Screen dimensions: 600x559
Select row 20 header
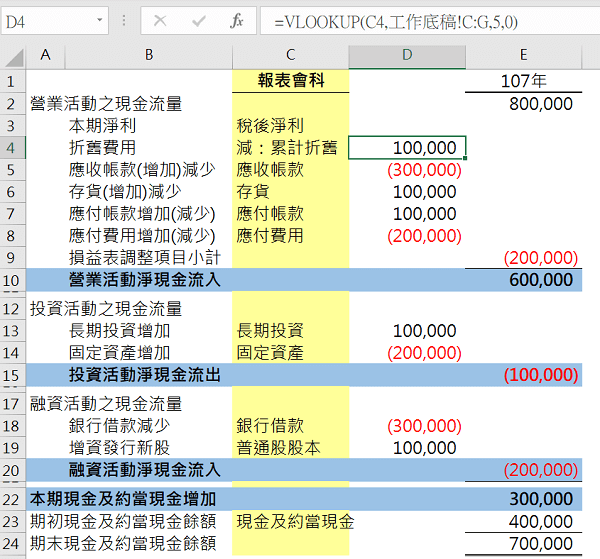coord(11,470)
